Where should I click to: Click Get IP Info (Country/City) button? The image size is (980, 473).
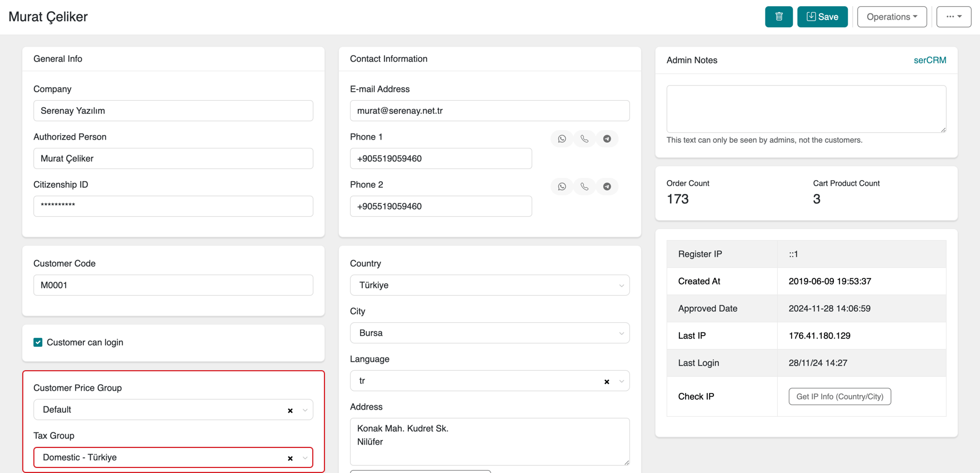click(x=839, y=396)
